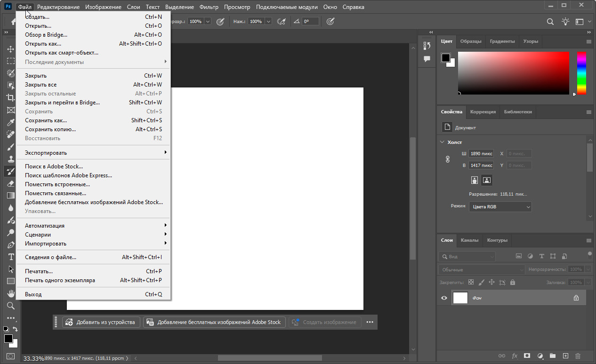Screen dimensions: 596x364
Task: Click the layer effects fx icon
Action: point(515,356)
